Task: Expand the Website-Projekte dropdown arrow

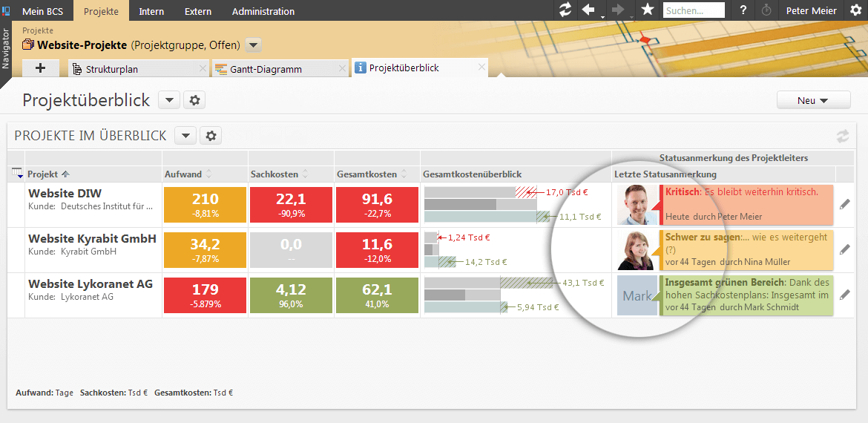Action: point(253,45)
